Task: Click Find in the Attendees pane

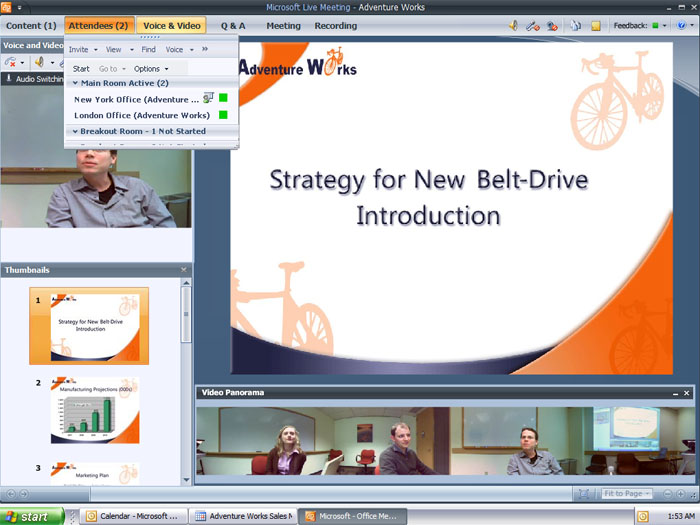Action: 149,50
